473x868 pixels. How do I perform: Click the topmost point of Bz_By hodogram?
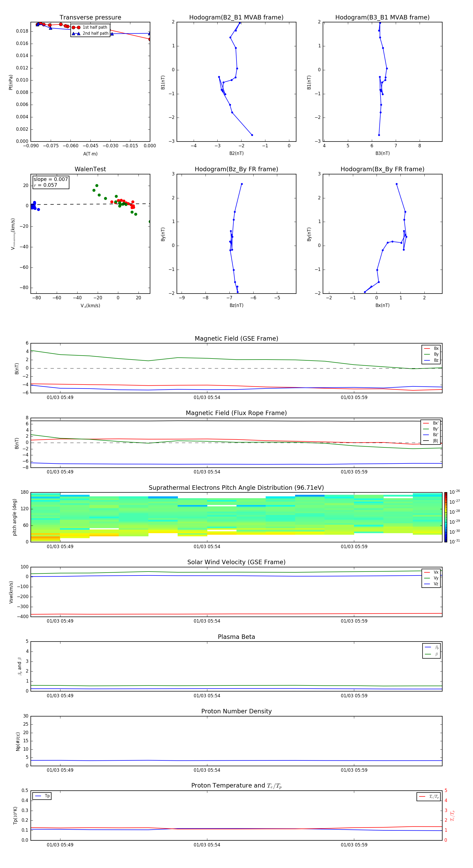[x=242, y=184]
